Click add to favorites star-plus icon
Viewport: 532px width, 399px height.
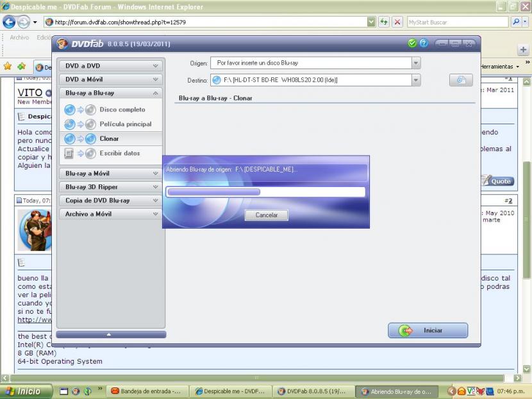click(x=22, y=66)
